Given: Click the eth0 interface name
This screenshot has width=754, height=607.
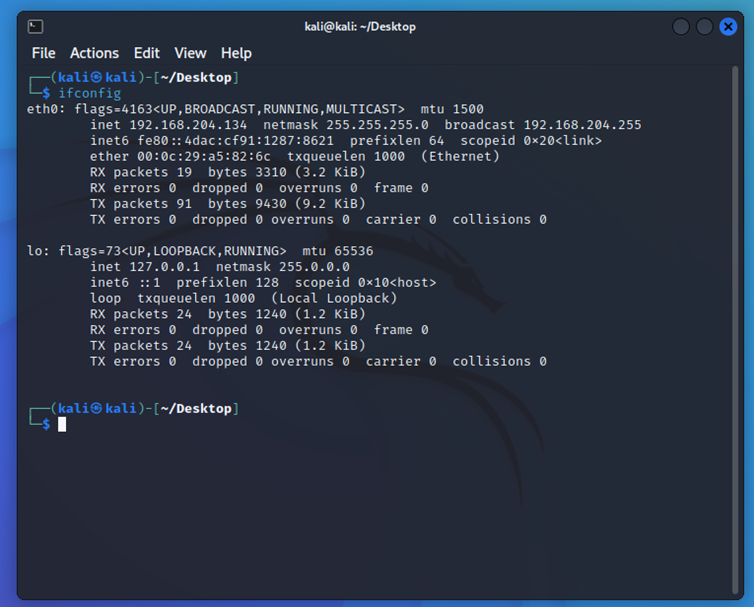Looking at the screenshot, I should 43,109.
